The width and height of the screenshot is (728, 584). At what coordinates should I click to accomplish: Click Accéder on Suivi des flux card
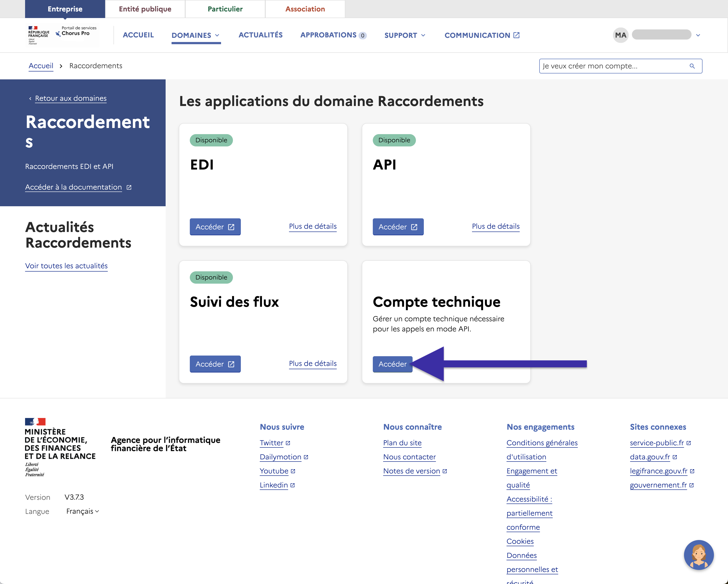click(x=215, y=364)
